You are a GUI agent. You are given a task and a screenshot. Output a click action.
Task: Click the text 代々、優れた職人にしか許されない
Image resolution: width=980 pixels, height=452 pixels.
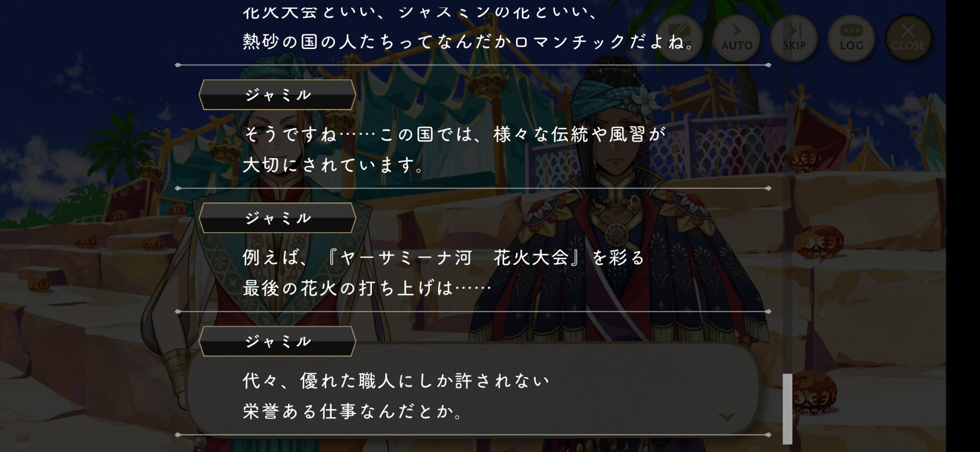(396, 381)
